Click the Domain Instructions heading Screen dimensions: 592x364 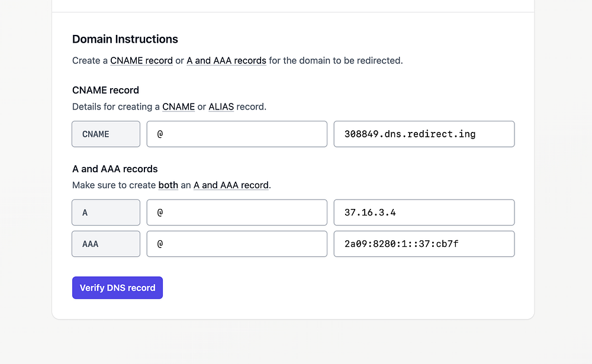125,39
